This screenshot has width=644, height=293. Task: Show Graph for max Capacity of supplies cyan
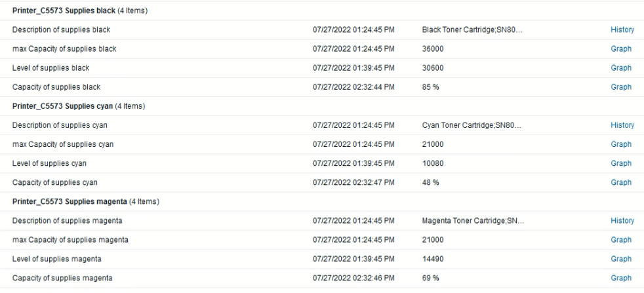coord(620,144)
